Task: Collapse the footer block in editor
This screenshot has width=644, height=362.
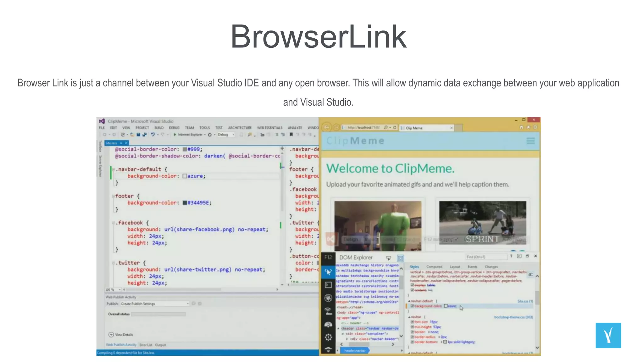Action: coord(113,196)
